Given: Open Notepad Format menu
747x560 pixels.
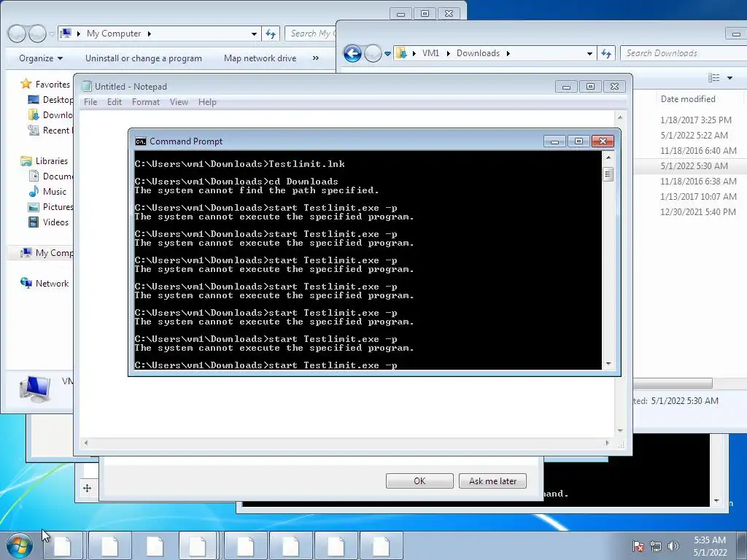Looking at the screenshot, I should click(x=146, y=102).
